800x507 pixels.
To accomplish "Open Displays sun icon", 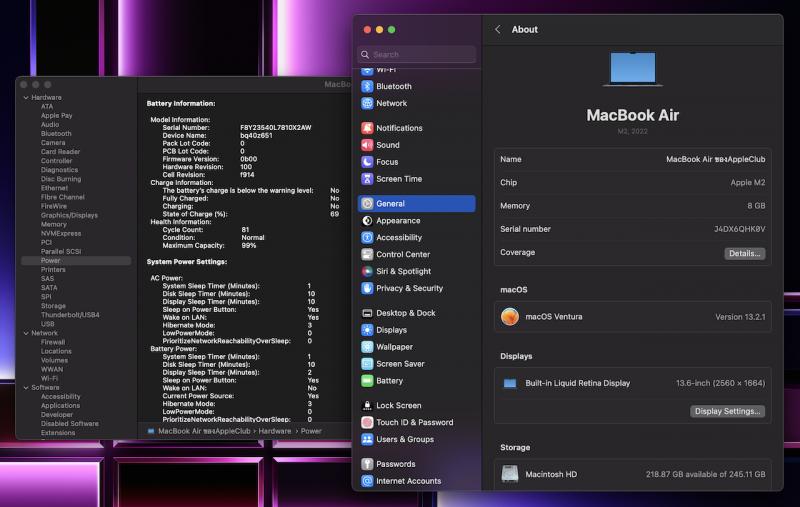I will [367, 330].
